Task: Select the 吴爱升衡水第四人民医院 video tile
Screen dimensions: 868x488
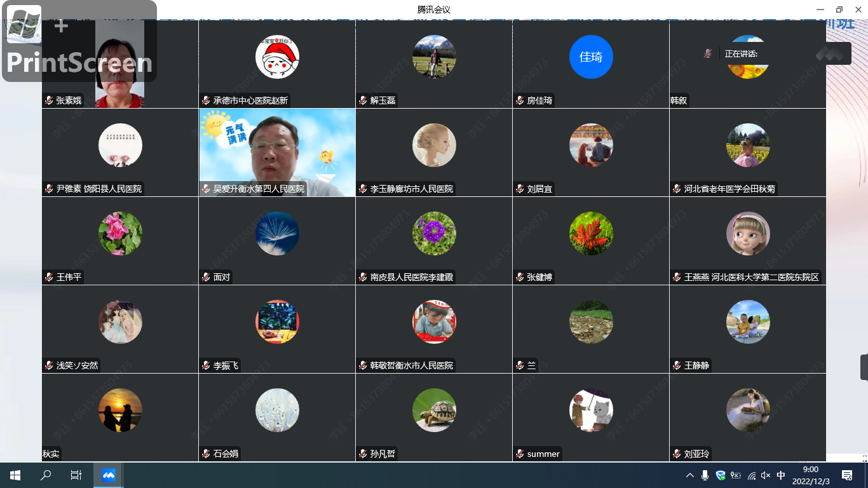Action: 277,152
